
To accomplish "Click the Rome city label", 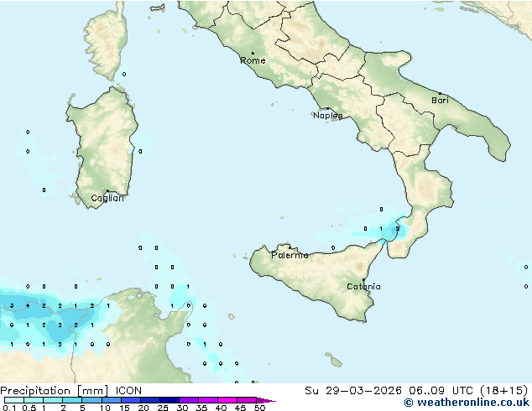I will tap(253, 60).
